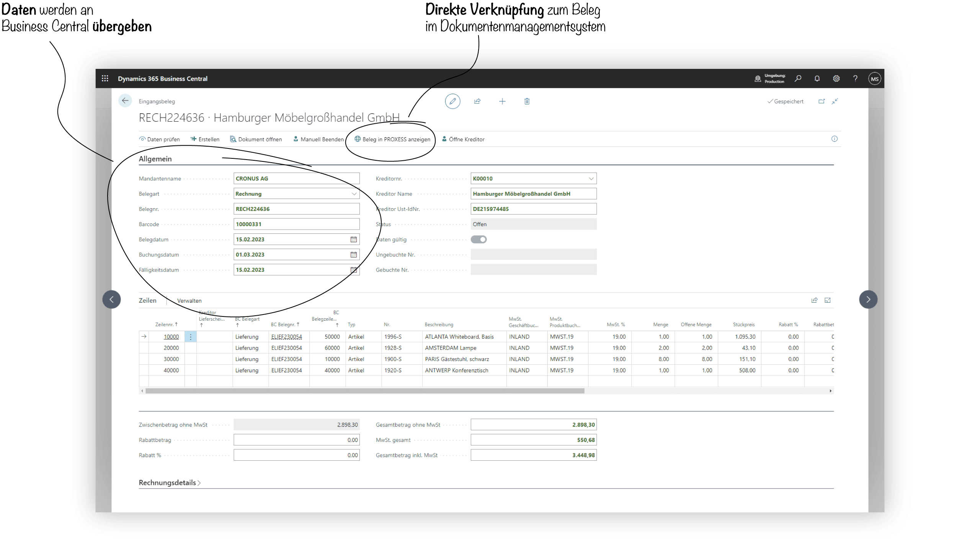Screen dimensions: 980x551
Task: Start a search with the magnifier icon
Action: pos(799,78)
